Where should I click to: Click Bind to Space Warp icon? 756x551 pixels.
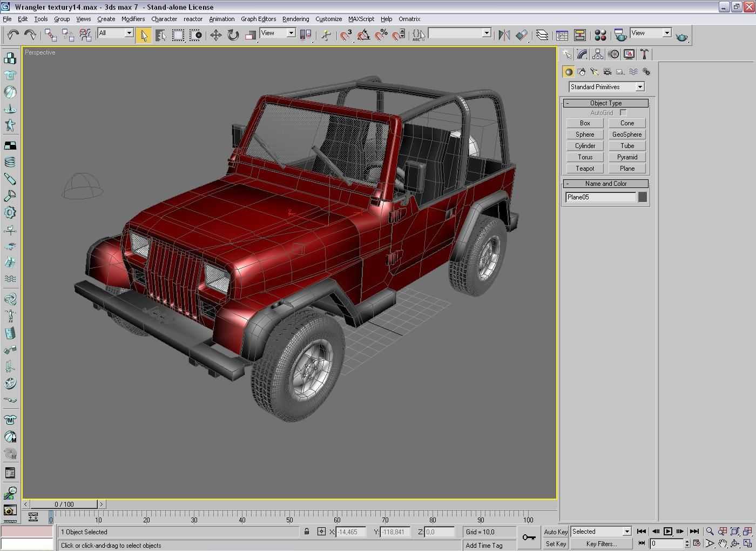click(85, 35)
